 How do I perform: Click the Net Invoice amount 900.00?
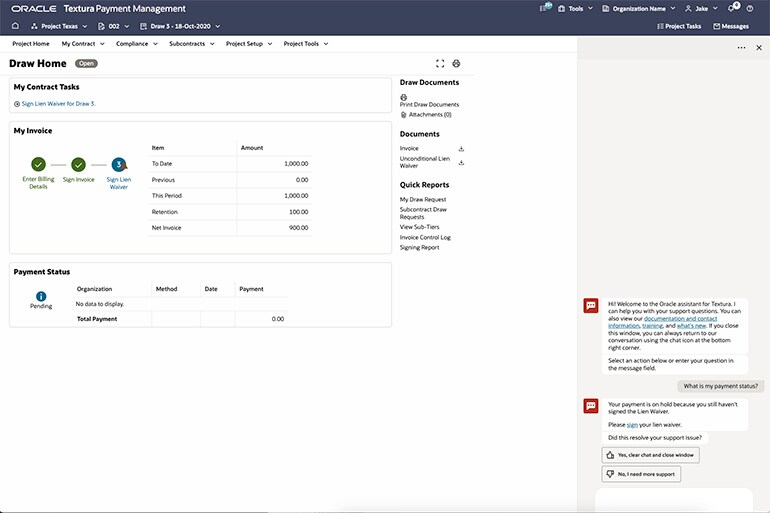299,228
